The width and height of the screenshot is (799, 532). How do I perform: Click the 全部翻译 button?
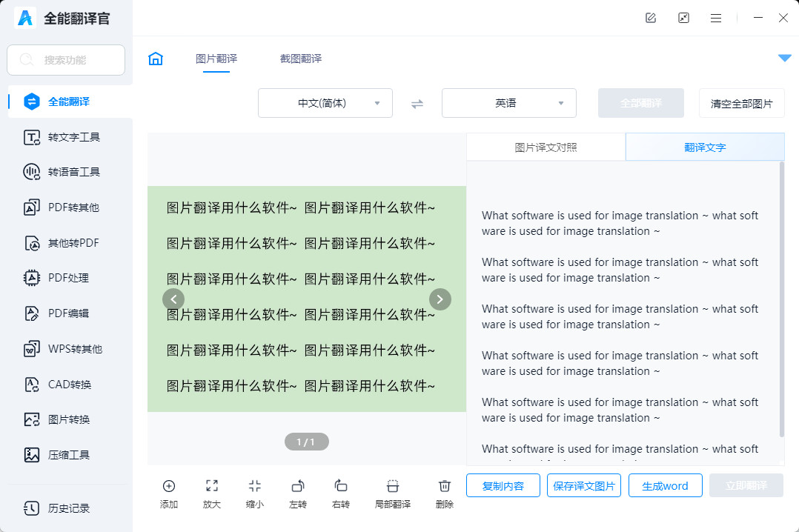[x=641, y=103]
